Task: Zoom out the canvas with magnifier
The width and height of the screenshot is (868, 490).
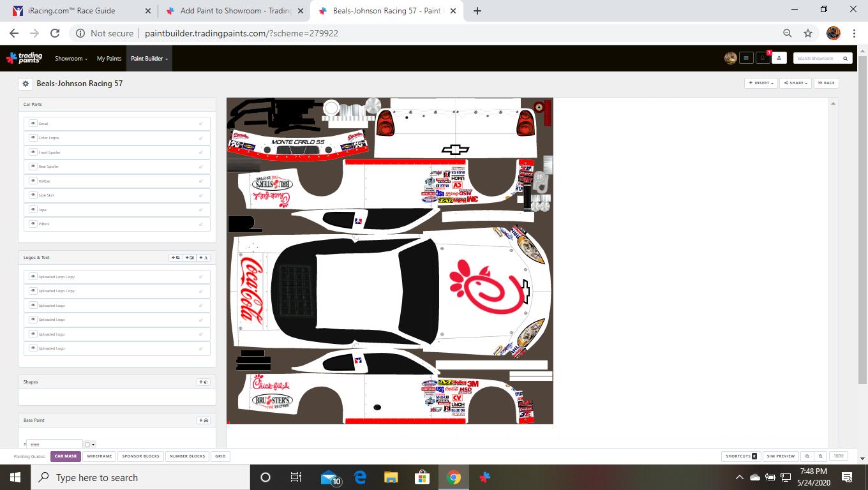Action: (807, 456)
